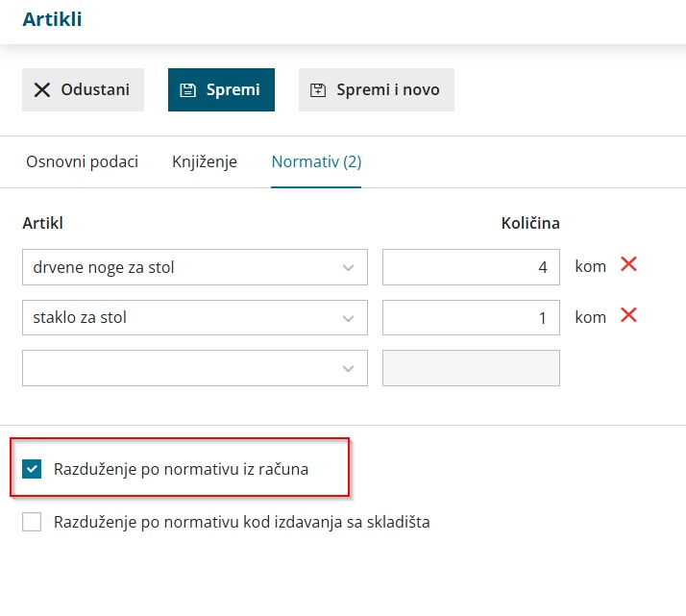The width and height of the screenshot is (686, 616).
Task: Enable Razduženje po normativu kod izdavanja sa skladišta
Action: tap(32, 522)
